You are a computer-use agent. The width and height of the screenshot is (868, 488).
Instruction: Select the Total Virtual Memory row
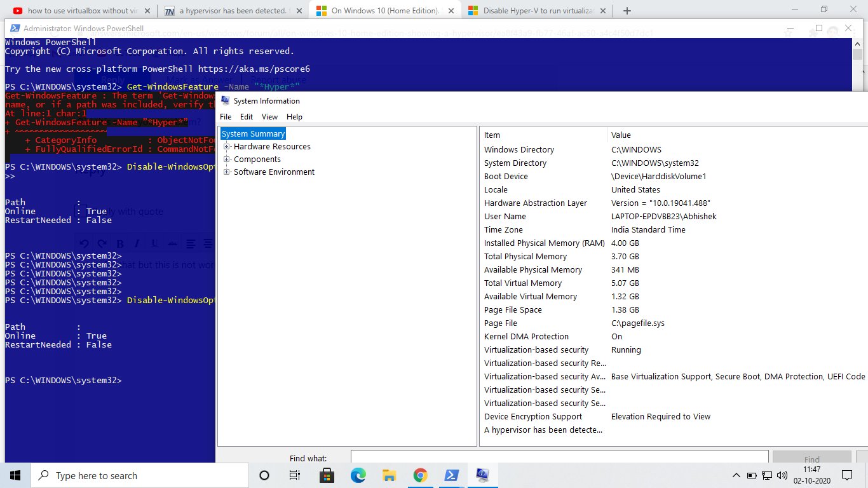(x=674, y=283)
